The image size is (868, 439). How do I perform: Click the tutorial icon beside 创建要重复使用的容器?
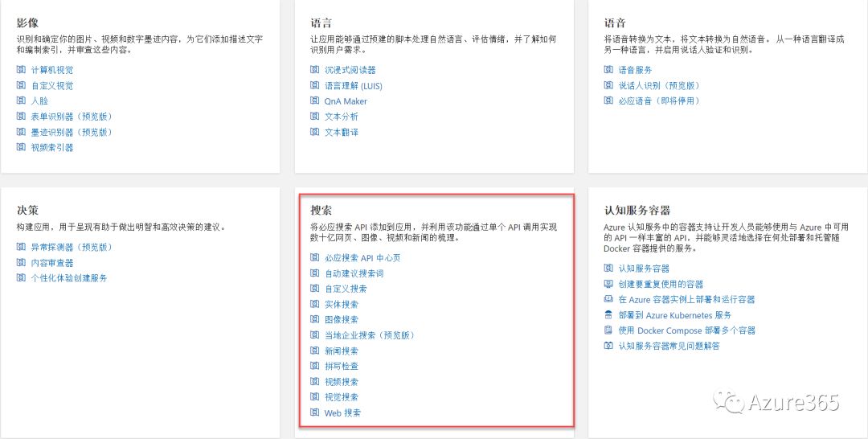pyautogui.click(x=608, y=284)
